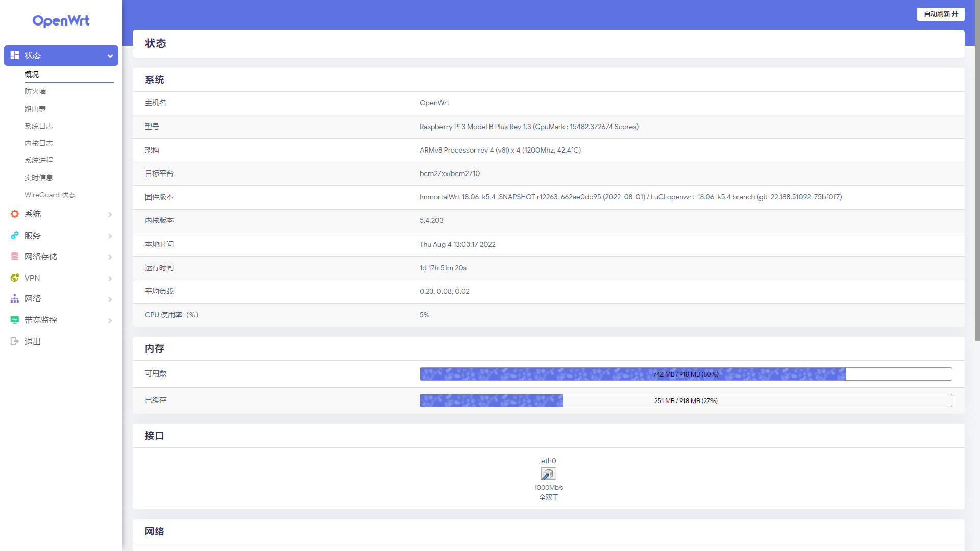
Task: Click the 服务 gears icon
Action: click(15, 235)
